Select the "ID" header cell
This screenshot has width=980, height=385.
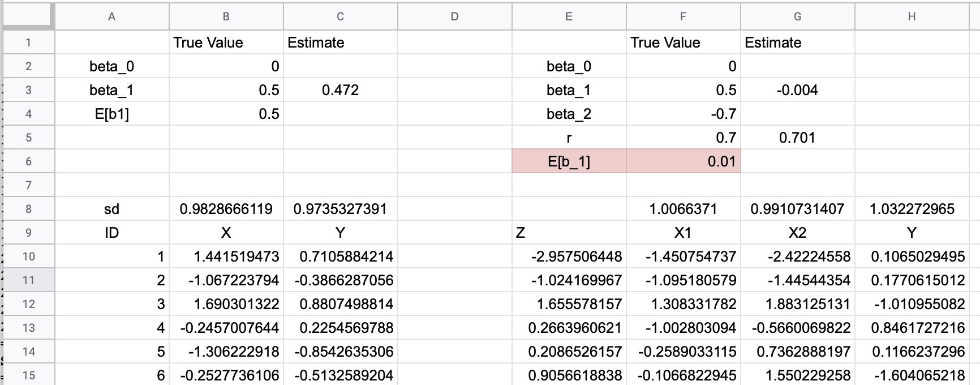111,233
